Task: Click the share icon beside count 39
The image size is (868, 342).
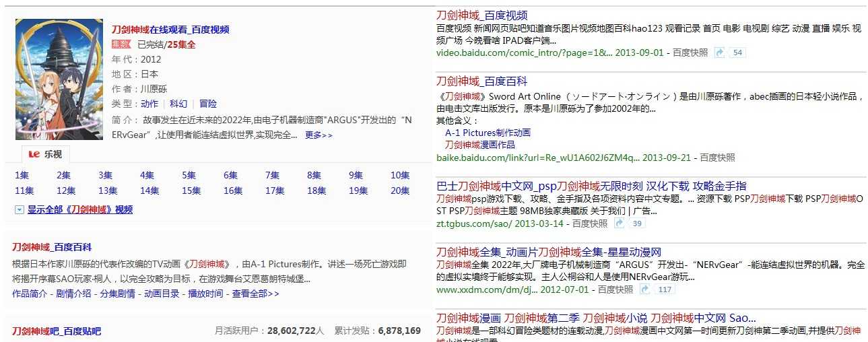Action: click(618, 224)
